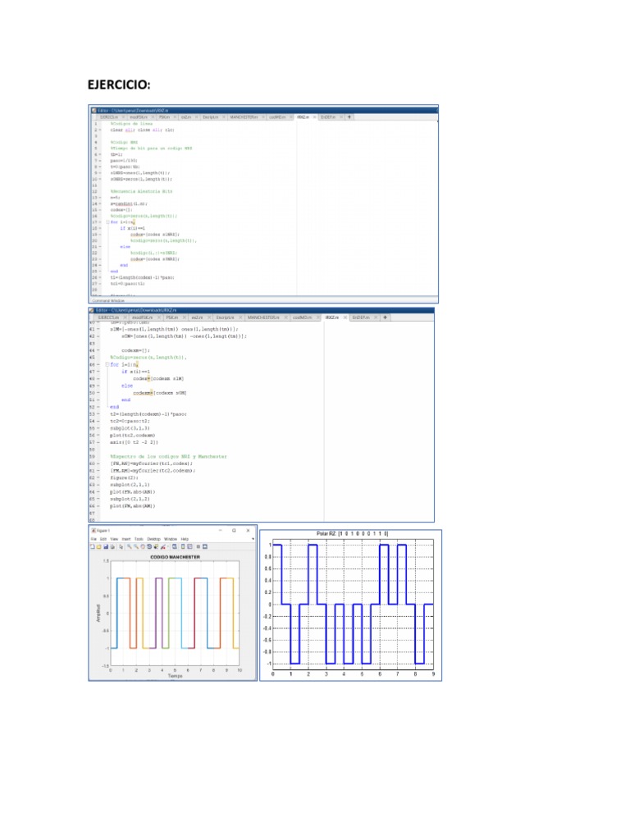
Task: Click Open File icon in Figure toolbar
Action: pos(100,546)
